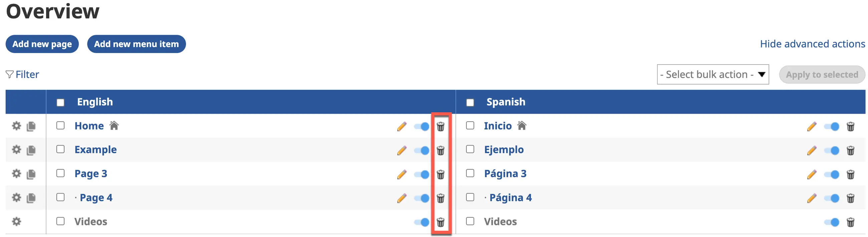This screenshot has width=868, height=237.
Task: Edit English Page 3 with pencil icon
Action: click(x=402, y=174)
